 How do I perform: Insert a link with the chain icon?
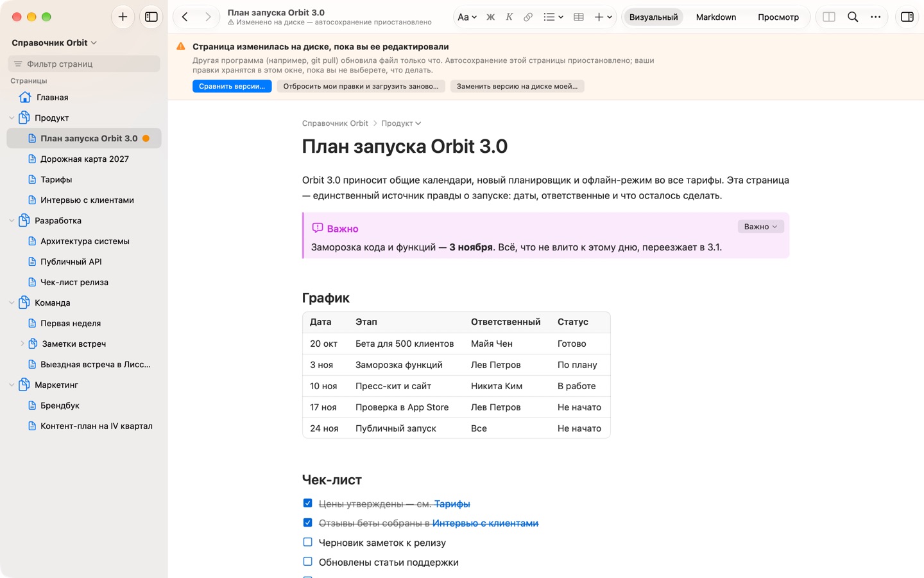(x=528, y=17)
